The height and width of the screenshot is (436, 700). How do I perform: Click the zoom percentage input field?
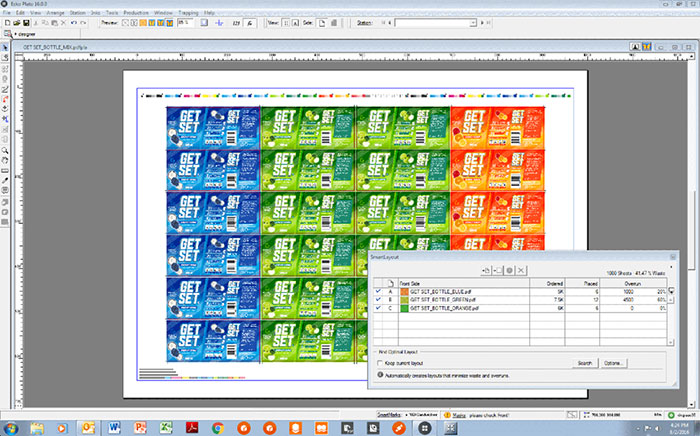(x=185, y=22)
